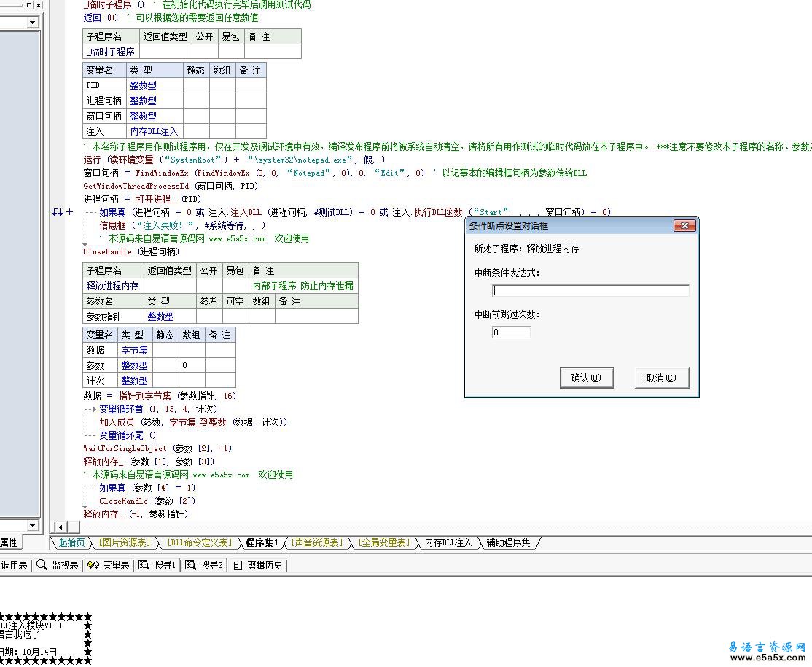Click the 确认(O) button in dialog
The image size is (812, 667).
click(x=587, y=378)
